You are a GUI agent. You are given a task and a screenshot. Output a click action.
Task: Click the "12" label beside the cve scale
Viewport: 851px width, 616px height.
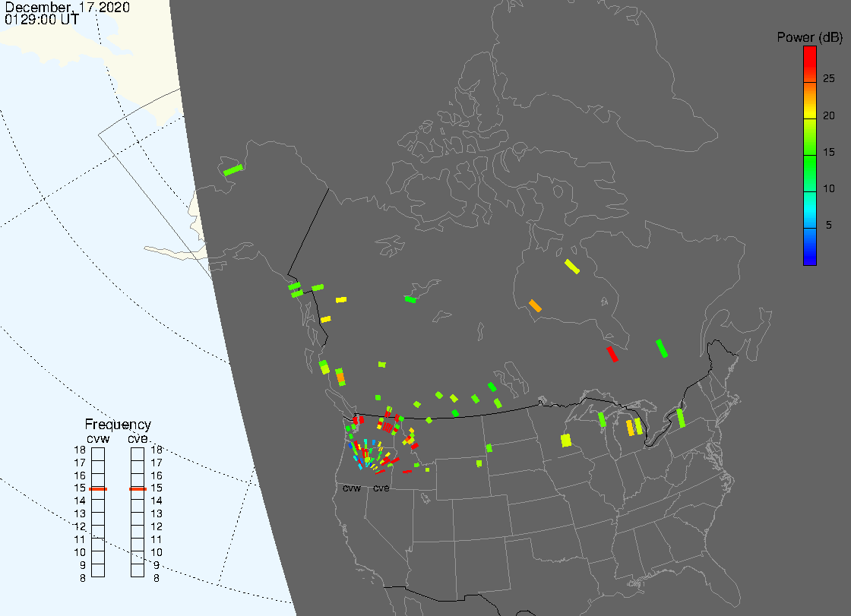(157, 526)
